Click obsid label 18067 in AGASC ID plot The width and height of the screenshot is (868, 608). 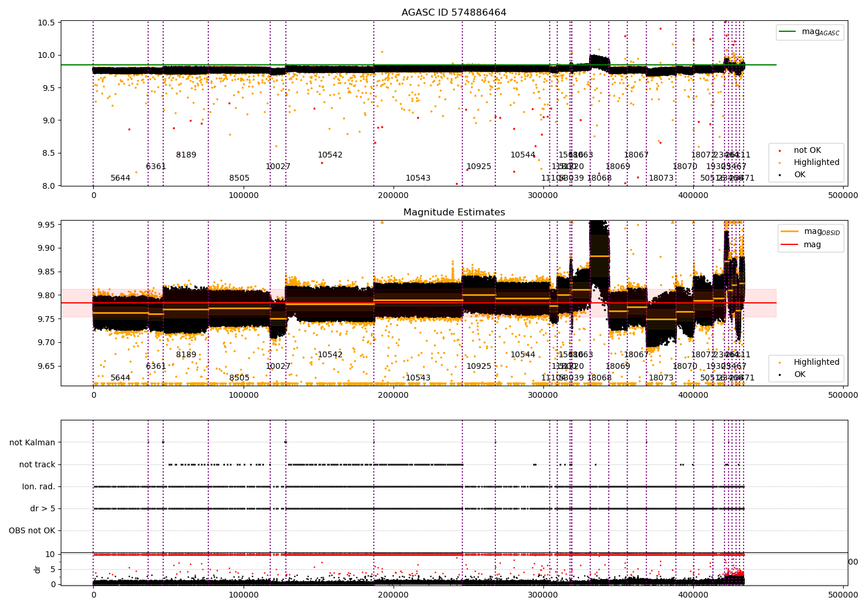tap(636, 155)
